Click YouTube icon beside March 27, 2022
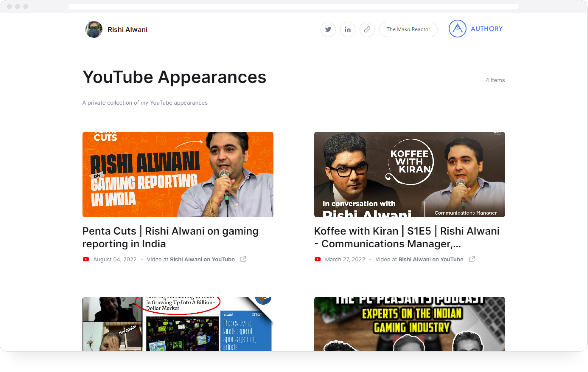 [317, 259]
